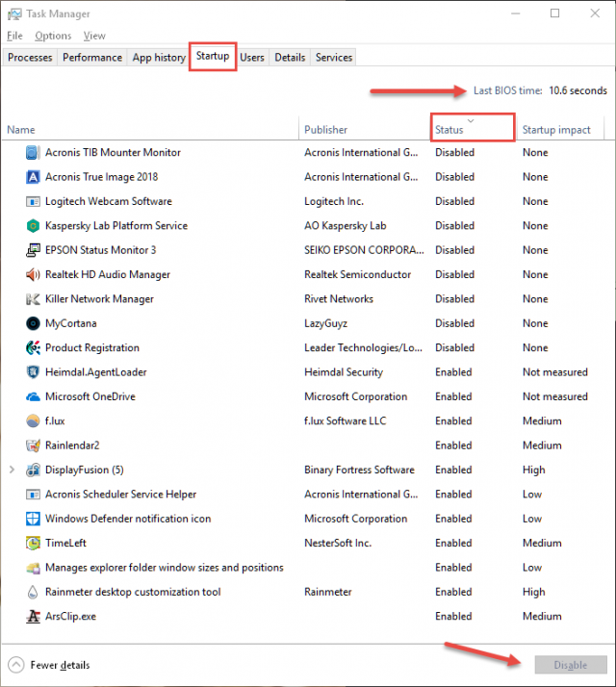The height and width of the screenshot is (687, 616).
Task: Select the Acronis True Image 2018 name
Action: 102,177
